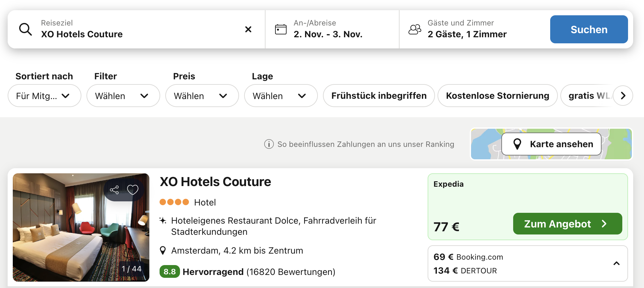Save hotel to favorites with heart icon
This screenshot has height=288, width=644.
(x=133, y=190)
